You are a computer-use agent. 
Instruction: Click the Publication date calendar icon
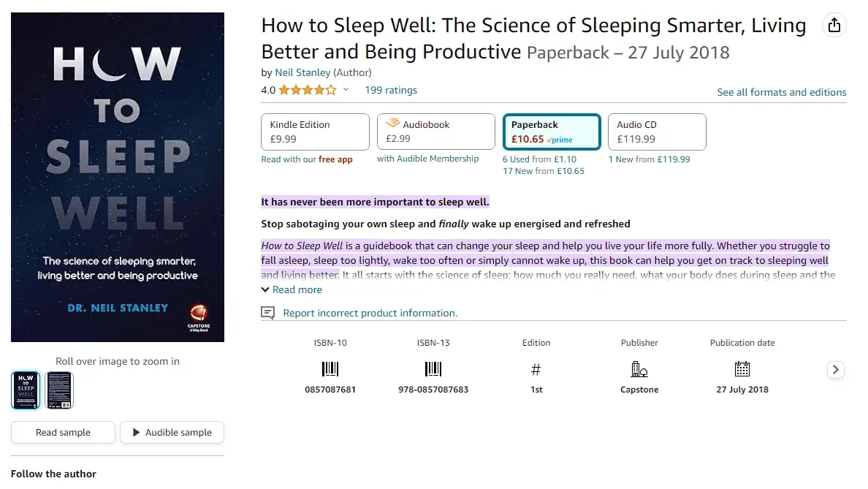coord(742,369)
